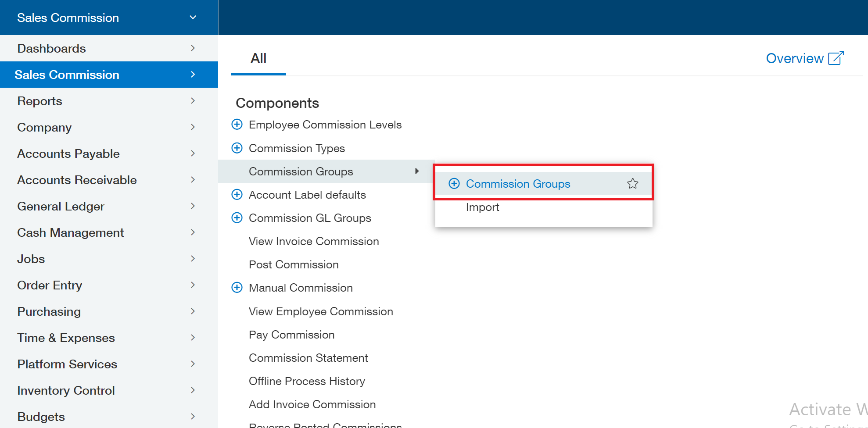The width and height of the screenshot is (868, 428).
Task: Open the Jobs sidebar menu
Action: (x=109, y=259)
